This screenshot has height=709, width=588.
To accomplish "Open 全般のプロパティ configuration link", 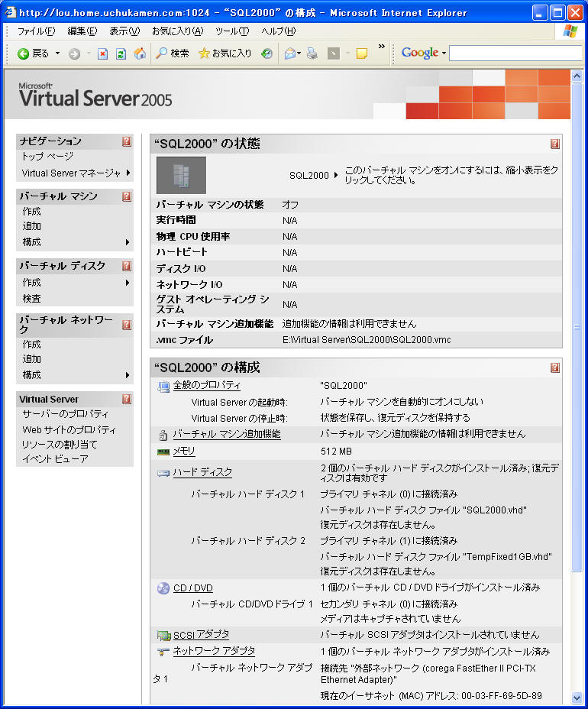I will pos(206,385).
